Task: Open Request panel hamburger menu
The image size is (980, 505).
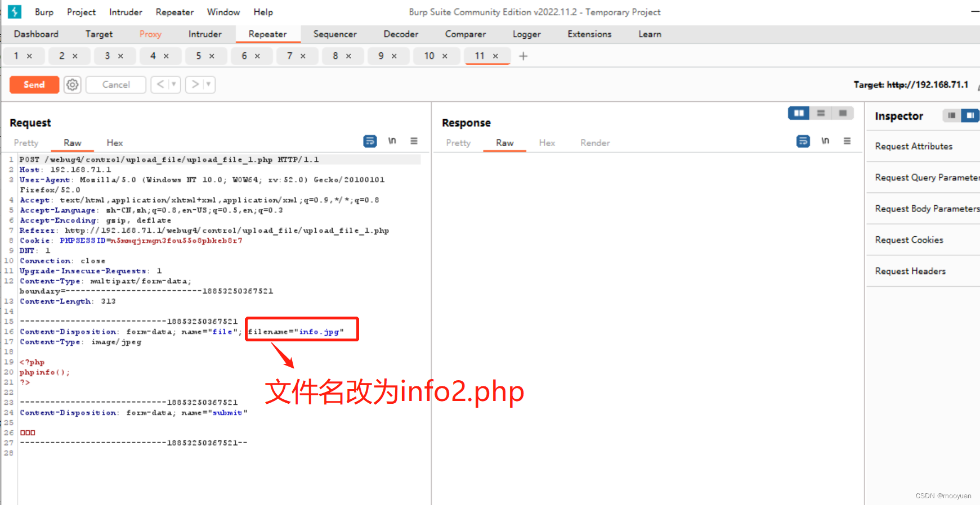Action: pyautogui.click(x=414, y=141)
